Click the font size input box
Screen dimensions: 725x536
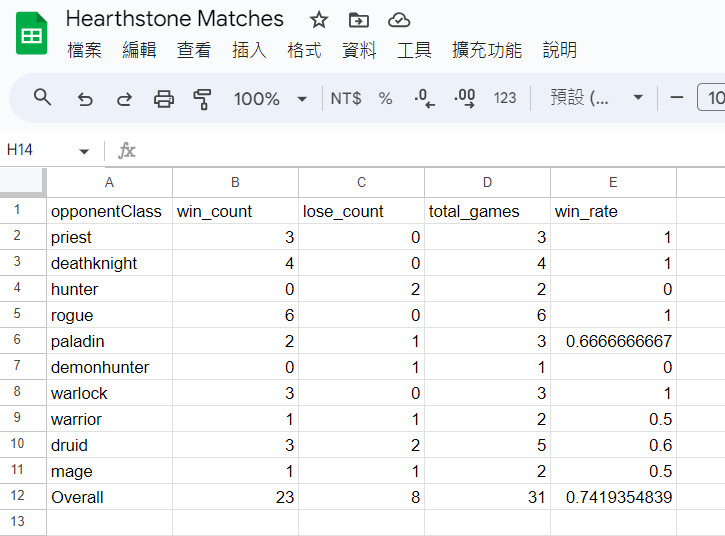click(x=712, y=98)
